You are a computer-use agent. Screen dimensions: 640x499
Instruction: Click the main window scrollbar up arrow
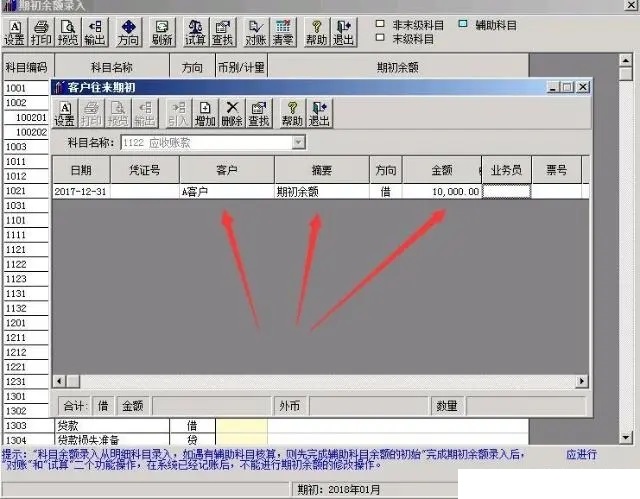coord(626,60)
